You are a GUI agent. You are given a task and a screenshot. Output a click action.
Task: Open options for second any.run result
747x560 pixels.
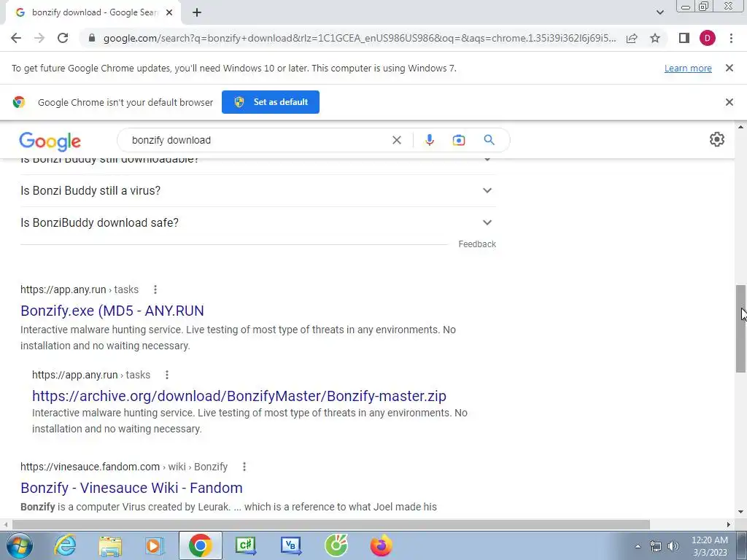[x=167, y=375]
